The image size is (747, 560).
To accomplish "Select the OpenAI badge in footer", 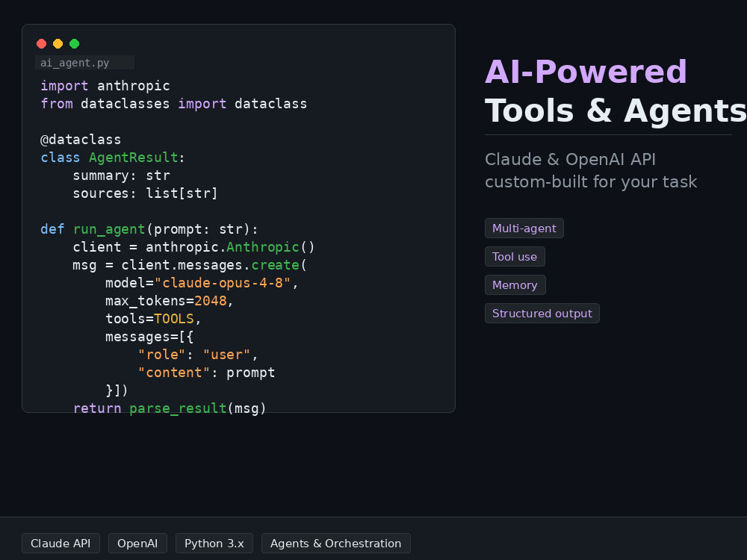I will point(137,544).
